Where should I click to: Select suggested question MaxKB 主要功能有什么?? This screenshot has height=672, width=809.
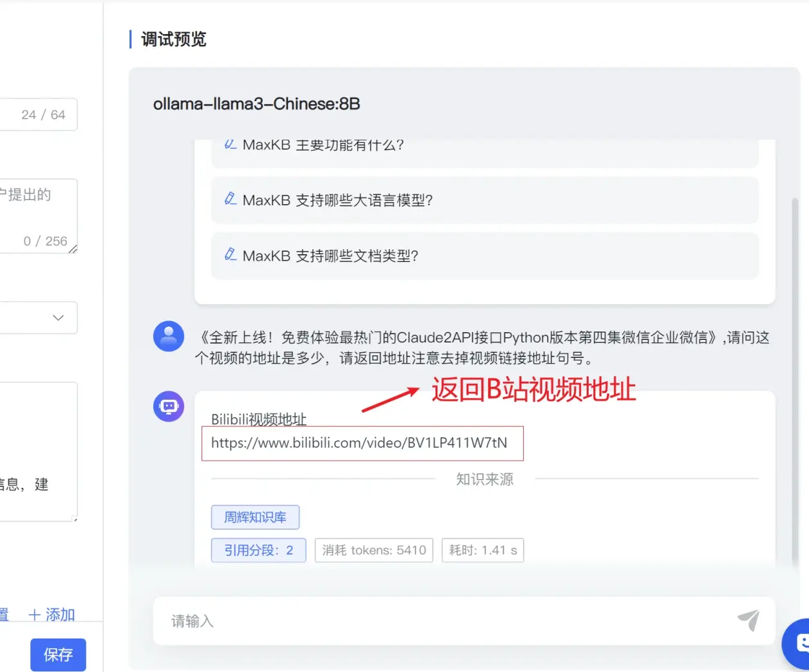click(x=484, y=153)
